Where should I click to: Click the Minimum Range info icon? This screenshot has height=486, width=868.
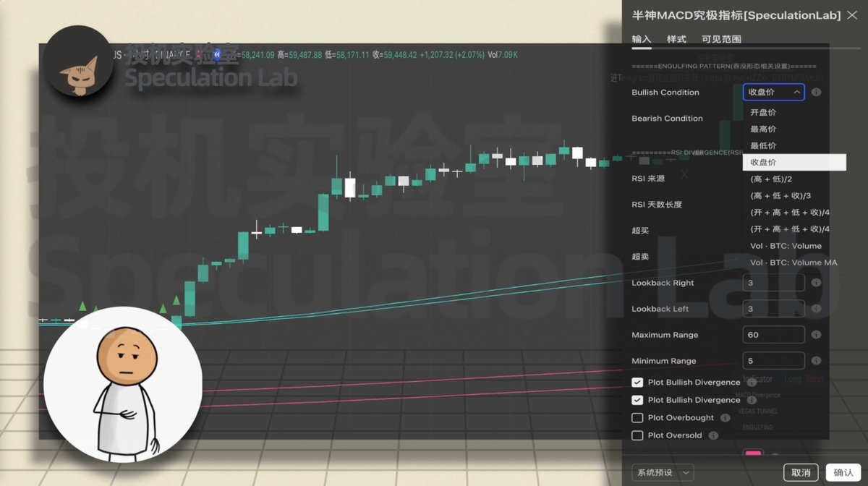pyautogui.click(x=816, y=361)
